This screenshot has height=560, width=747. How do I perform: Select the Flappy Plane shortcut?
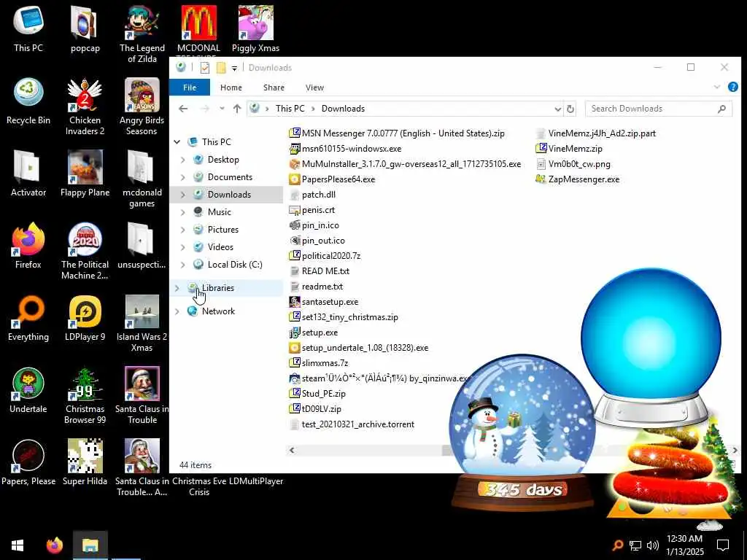point(85,174)
